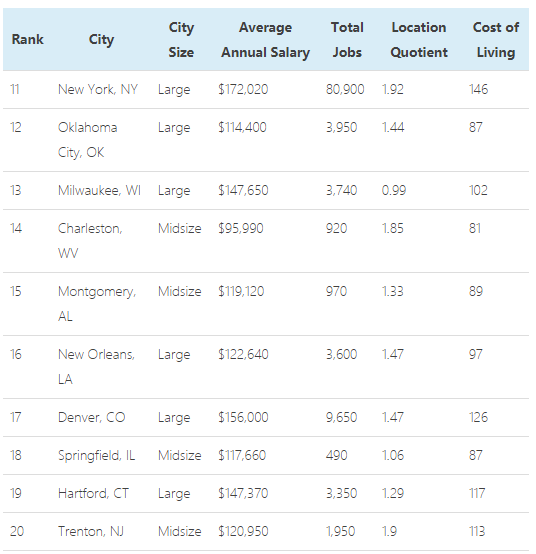Select the Total Jobs column header
This screenshot has height=554, width=536.
pyautogui.click(x=347, y=40)
